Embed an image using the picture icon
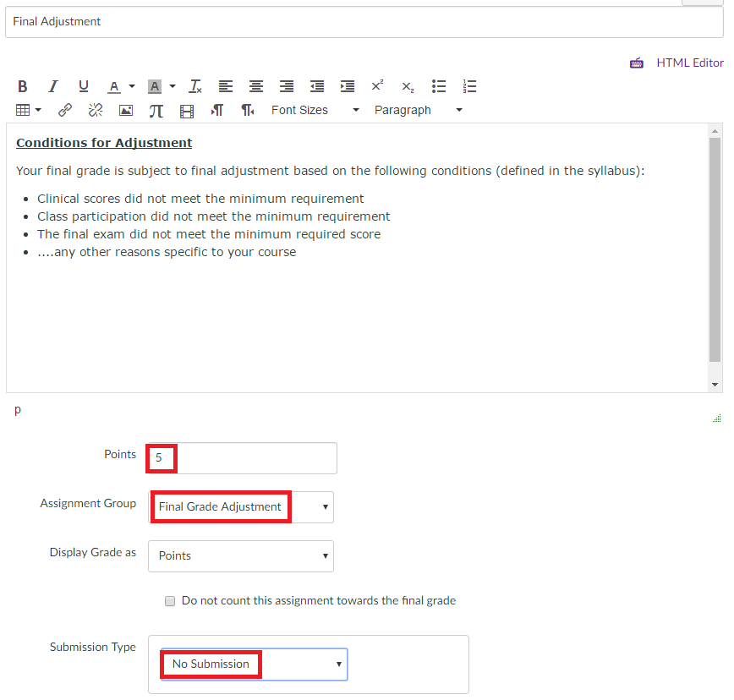734x700 pixels. (x=126, y=110)
